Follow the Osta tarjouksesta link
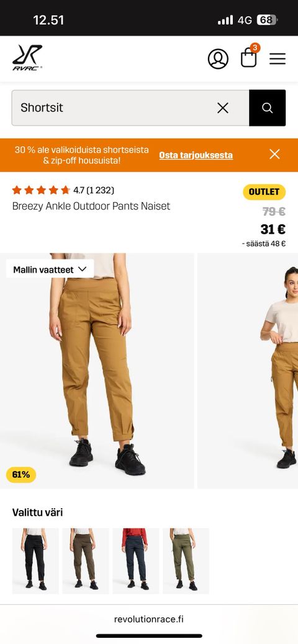 click(196, 155)
